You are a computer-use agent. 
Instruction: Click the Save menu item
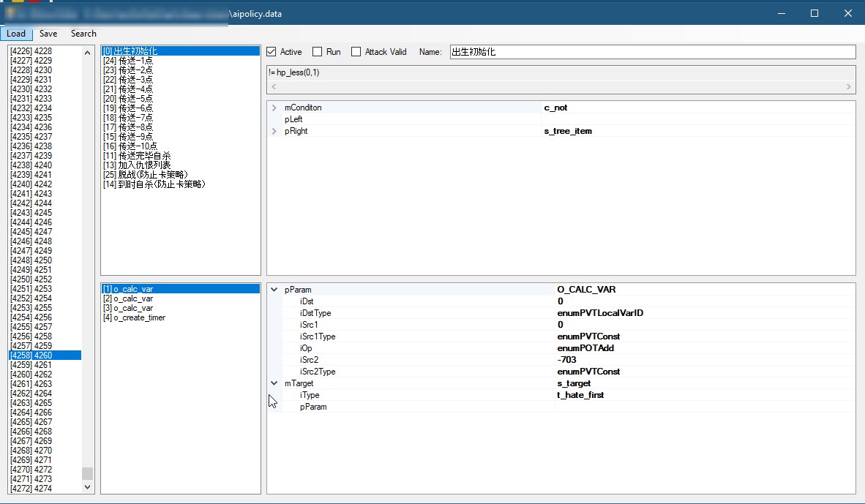(x=48, y=34)
